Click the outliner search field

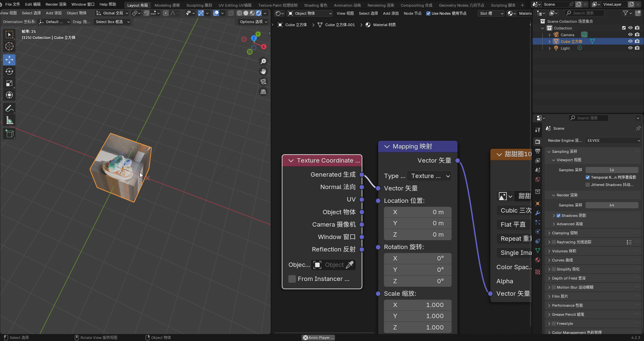[x=584, y=13]
